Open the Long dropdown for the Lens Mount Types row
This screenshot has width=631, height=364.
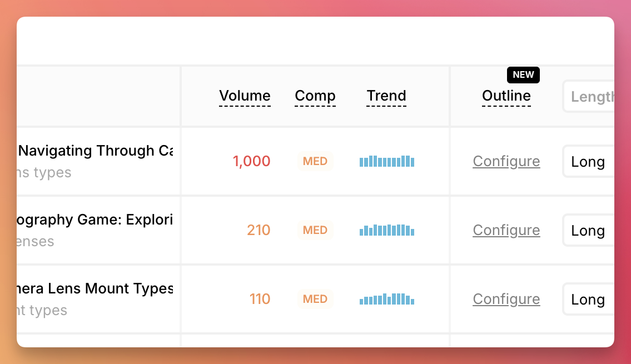click(x=588, y=300)
